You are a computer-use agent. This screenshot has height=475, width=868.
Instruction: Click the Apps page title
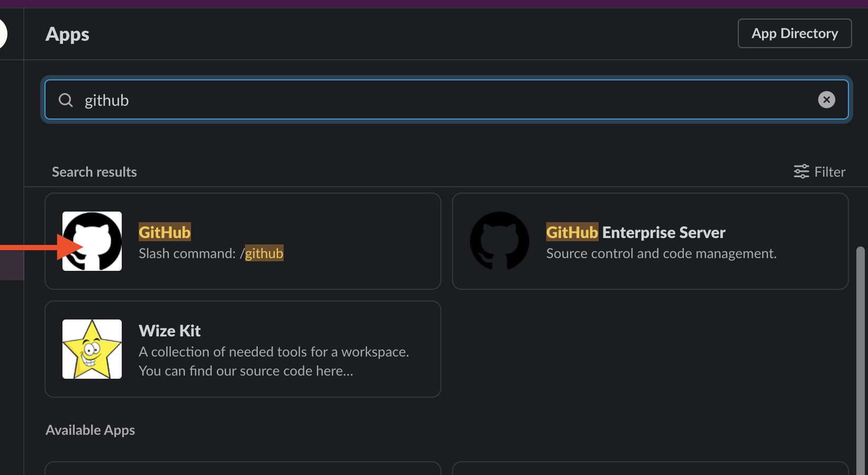[x=67, y=34]
